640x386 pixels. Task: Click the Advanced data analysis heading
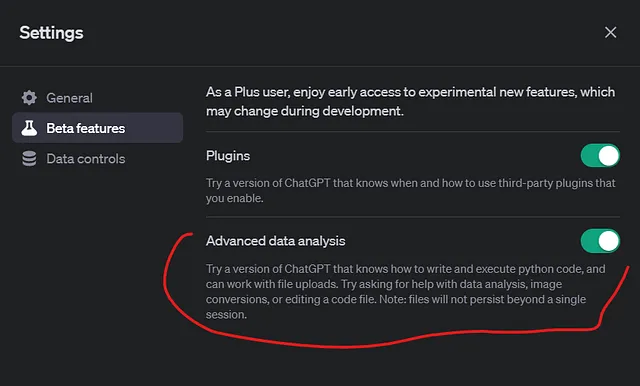click(x=276, y=241)
